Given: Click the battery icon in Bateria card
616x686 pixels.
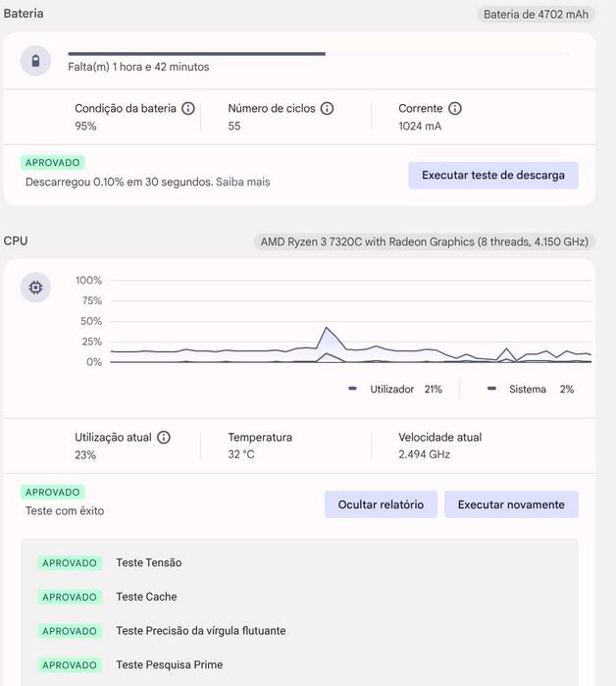Looking at the screenshot, I should tap(36, 62).
